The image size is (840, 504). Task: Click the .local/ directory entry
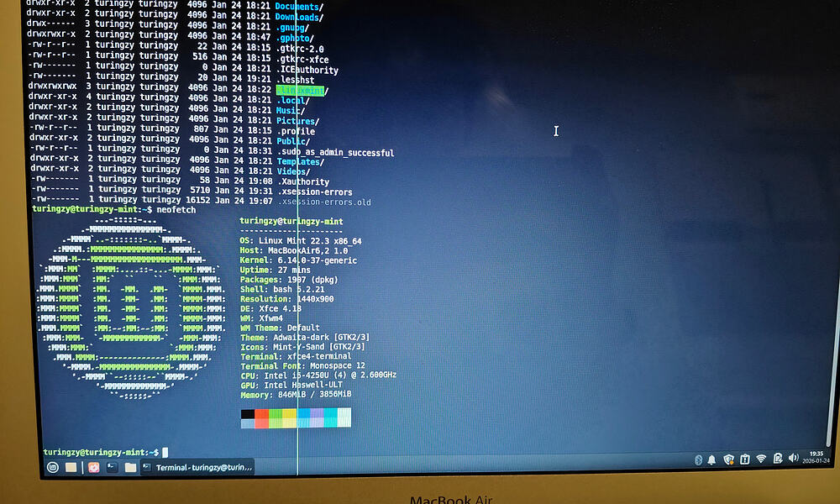(x=293, y=100)
